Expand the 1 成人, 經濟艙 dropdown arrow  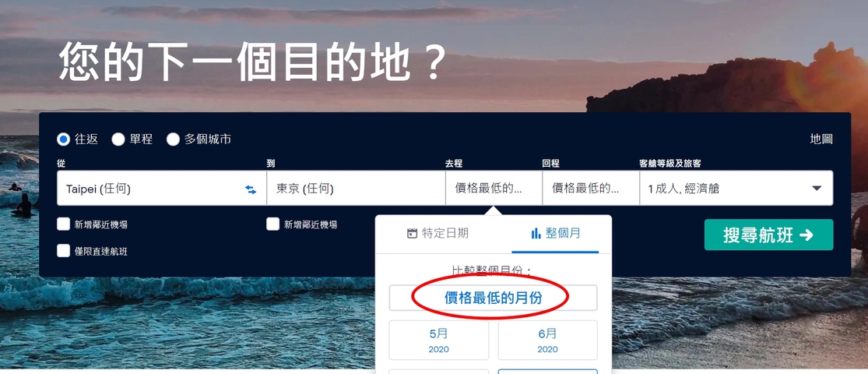click(x=817, y=189)
